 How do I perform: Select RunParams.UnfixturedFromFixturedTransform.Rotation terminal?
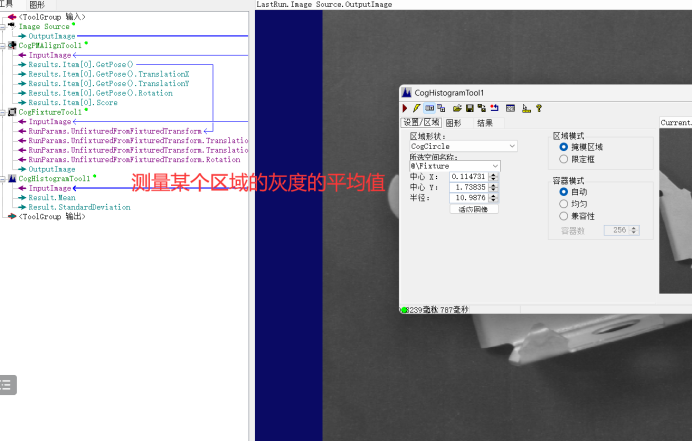click(x=134, y=160)
